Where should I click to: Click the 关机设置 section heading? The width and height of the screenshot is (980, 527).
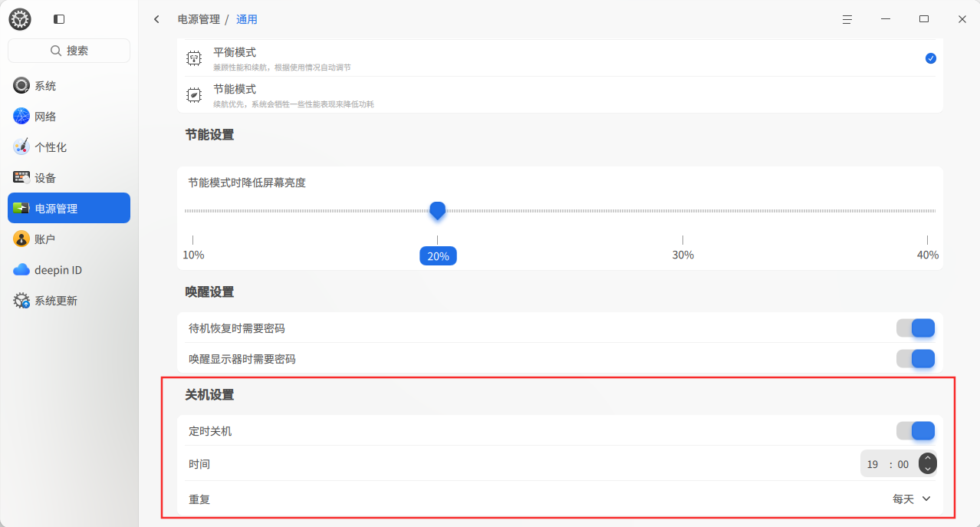click(x=209, y=395)
